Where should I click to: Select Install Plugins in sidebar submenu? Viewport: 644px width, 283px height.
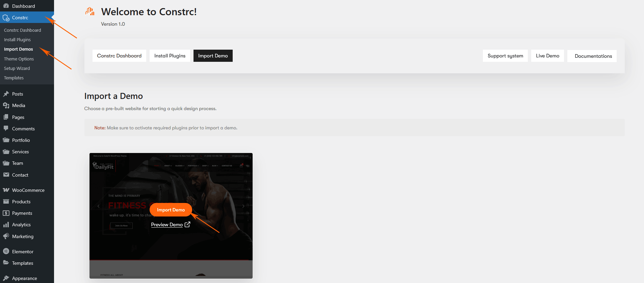17,40
